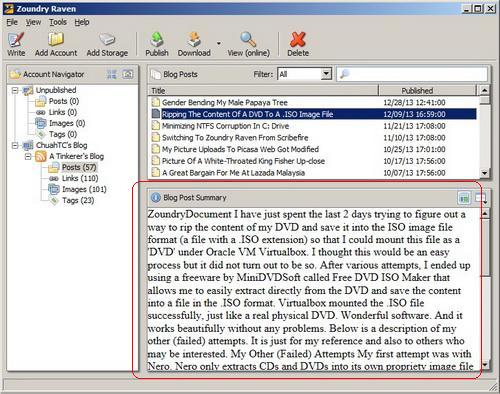Click the Blog Posts panel header icon

156,74
